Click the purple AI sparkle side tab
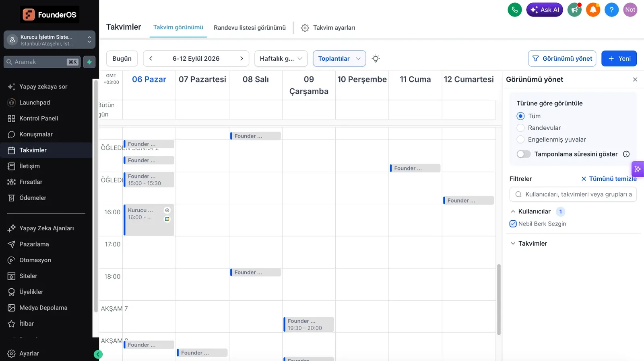Image resolution: width=644 pixels, height=361 pixels. (x=638, y=169)
